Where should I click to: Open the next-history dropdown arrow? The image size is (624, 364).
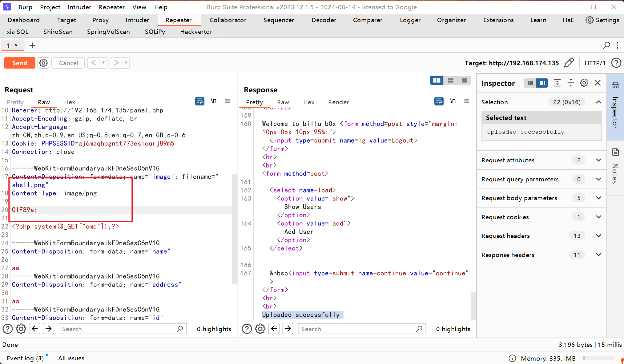(x=126, y=63)
